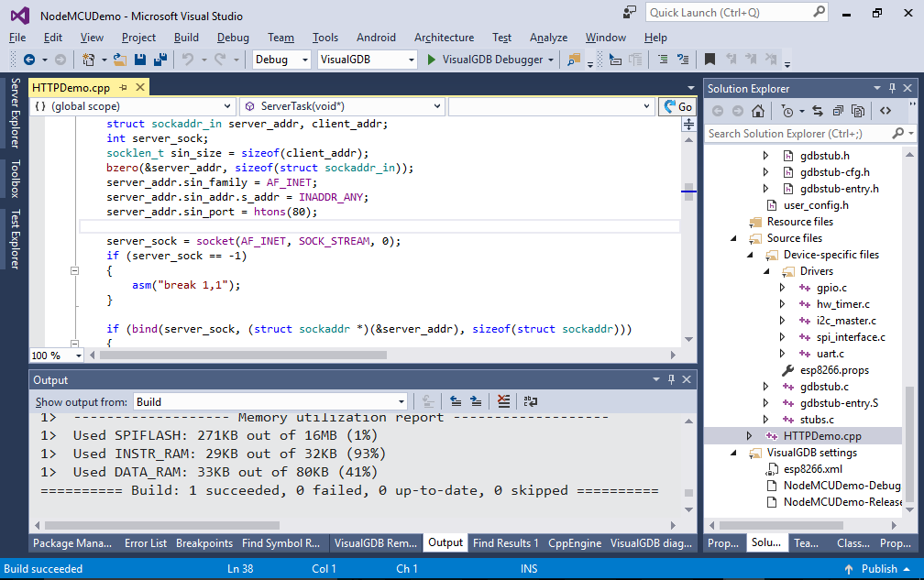The width and height of the screenshot is (924, 580).
Task: Clear all text in the Output window
Action: pyautogui.click(x=503, y=401)
